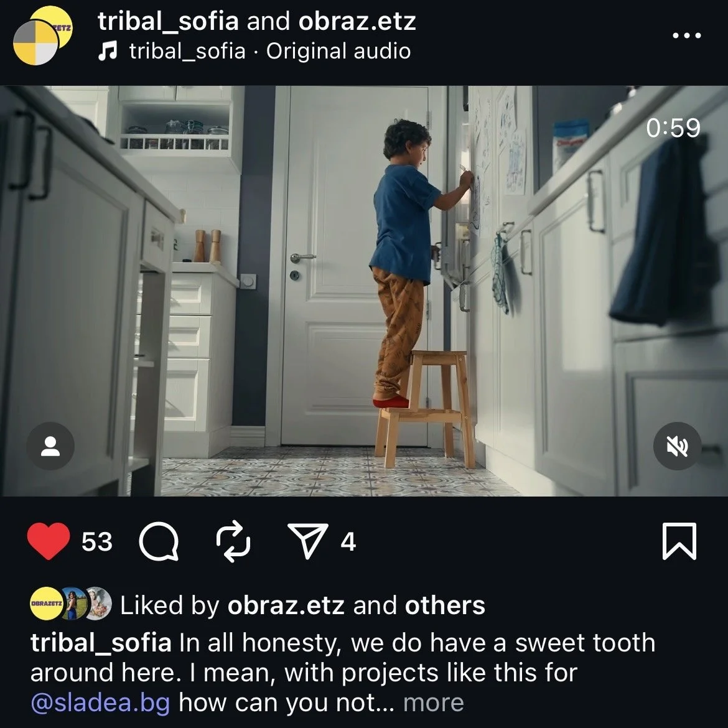728x728 pixels.
Task: Show tagged people via person icon
Action: (50, 446)
